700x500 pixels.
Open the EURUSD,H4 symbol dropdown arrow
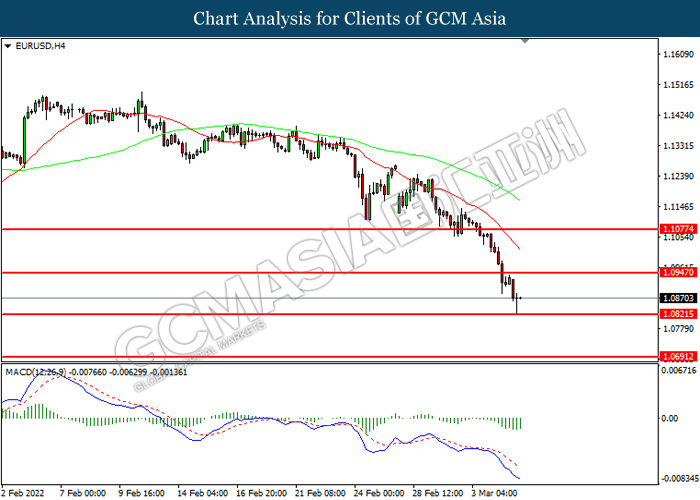pos(8,46)
